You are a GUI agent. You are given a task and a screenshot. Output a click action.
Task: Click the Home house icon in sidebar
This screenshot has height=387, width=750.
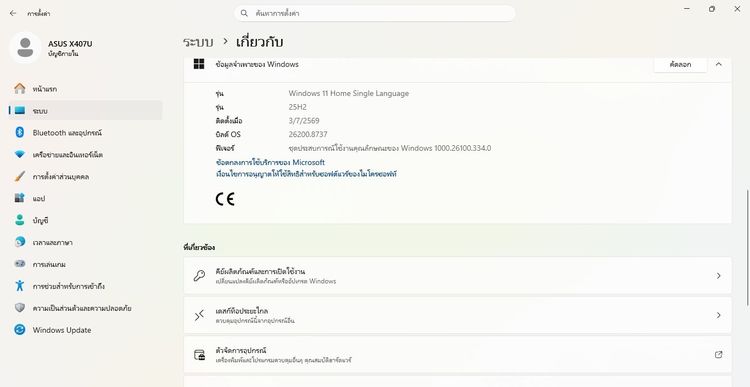20,88
